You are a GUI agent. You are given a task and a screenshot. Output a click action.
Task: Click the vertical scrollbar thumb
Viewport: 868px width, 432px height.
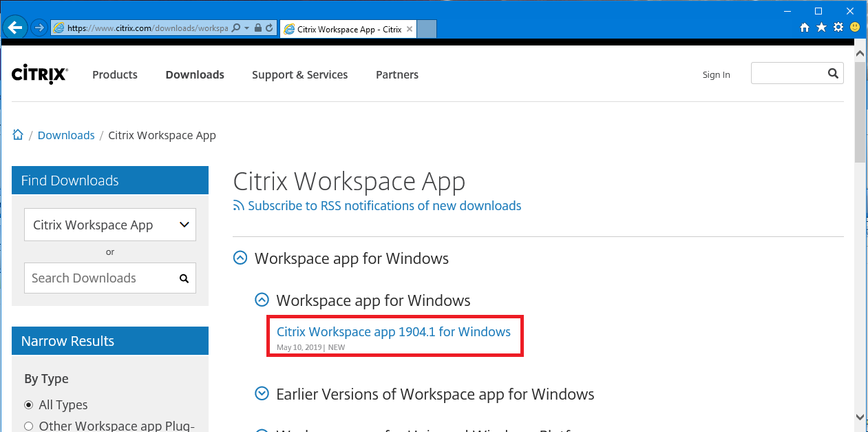(860, 112)
